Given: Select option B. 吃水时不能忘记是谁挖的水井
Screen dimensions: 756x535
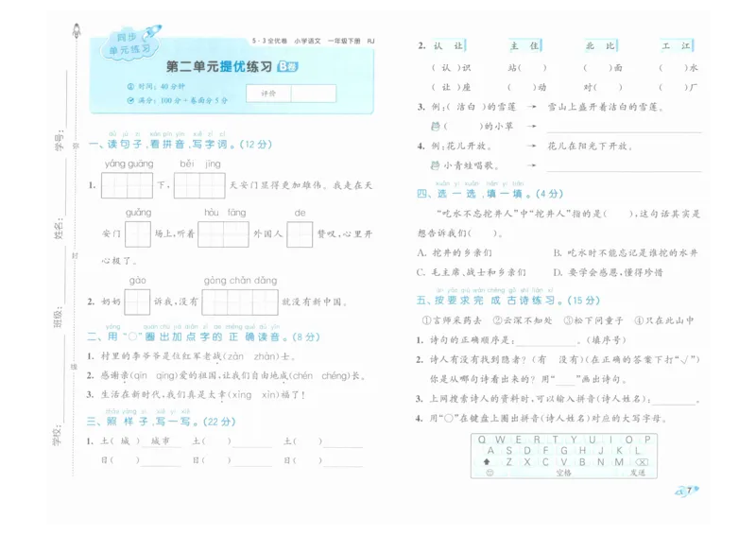Looking at the screenshot, I should click(626, 252).
